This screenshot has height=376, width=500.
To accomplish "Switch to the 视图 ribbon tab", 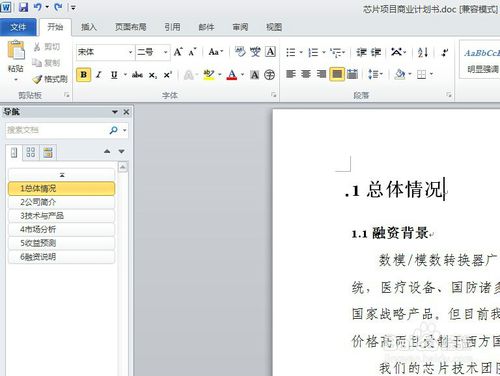I will point(274,27).
